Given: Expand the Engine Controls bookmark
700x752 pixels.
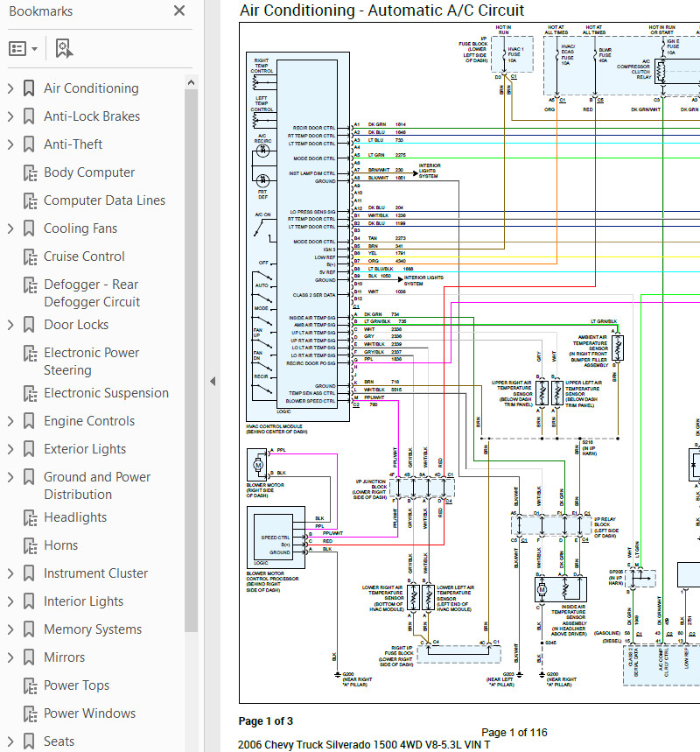Looking at the screenshot, I should [x=10, y=421].
